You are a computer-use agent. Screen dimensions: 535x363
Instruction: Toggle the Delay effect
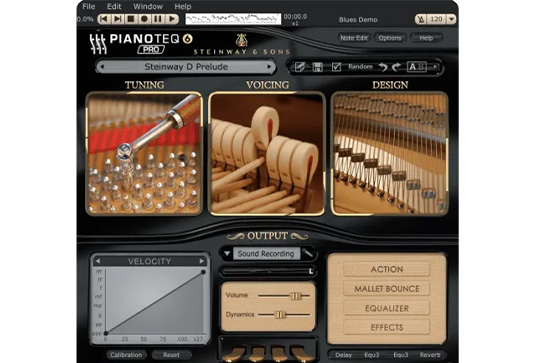[x=343, y=355]
